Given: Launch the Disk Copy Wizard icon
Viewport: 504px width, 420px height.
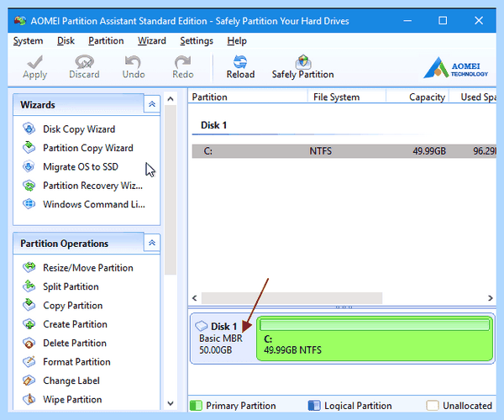Looking at the screenshot, I should point(29,129).
